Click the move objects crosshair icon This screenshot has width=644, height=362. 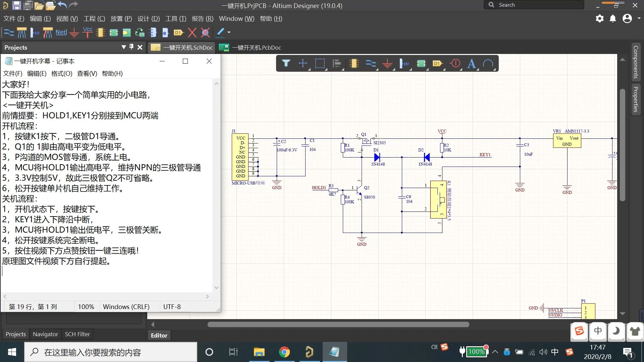[x=303, y=63]
